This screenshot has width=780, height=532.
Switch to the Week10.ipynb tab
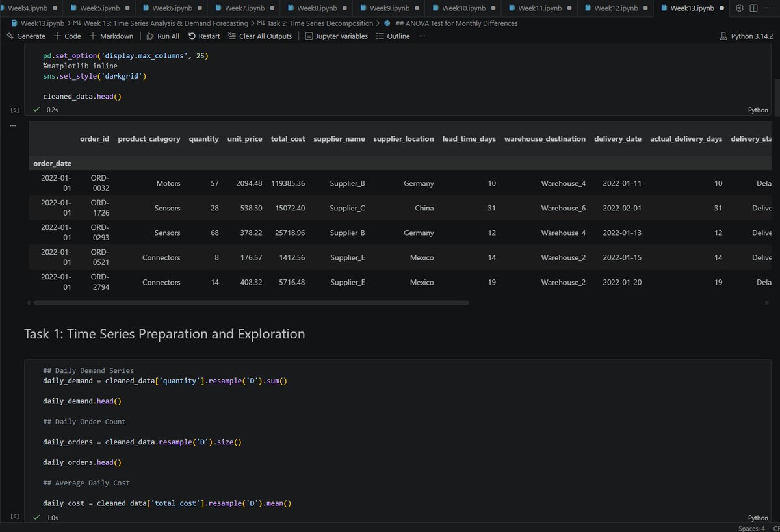(x=463, y=8)
